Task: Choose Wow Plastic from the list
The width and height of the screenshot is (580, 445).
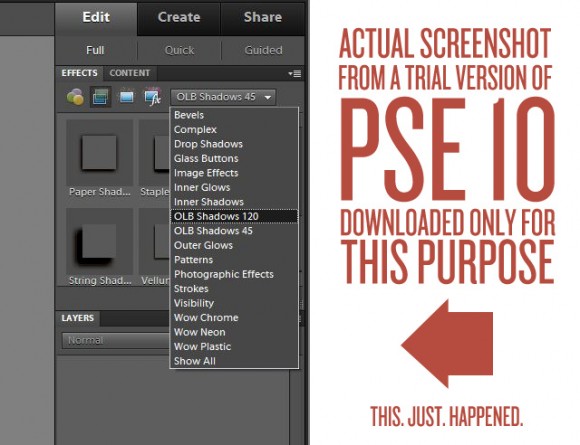Action: pos(234,346)
